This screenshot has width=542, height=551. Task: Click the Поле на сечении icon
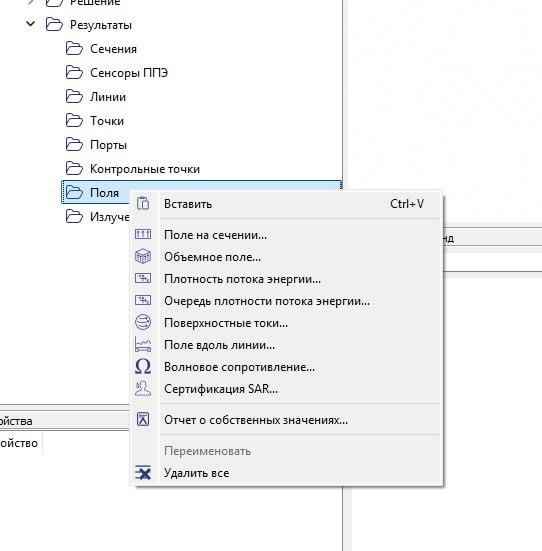(143, 234)
